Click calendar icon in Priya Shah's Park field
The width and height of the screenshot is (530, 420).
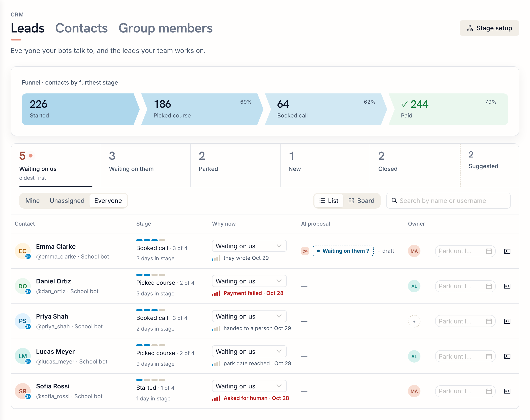point(489,321)
